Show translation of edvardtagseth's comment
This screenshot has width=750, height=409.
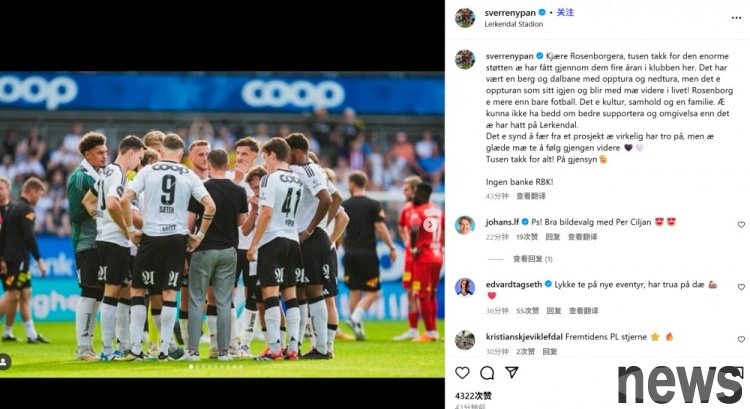click(x=583, y=311)
